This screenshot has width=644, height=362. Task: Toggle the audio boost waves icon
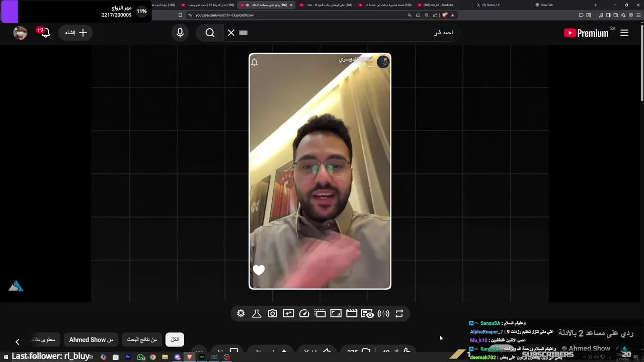click(383, 314)
